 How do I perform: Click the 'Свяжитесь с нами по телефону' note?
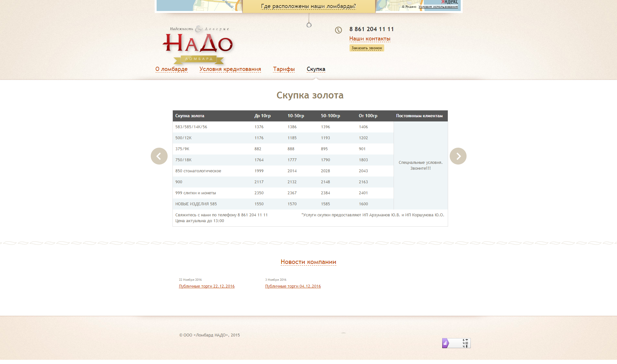(x=221, y=215)
